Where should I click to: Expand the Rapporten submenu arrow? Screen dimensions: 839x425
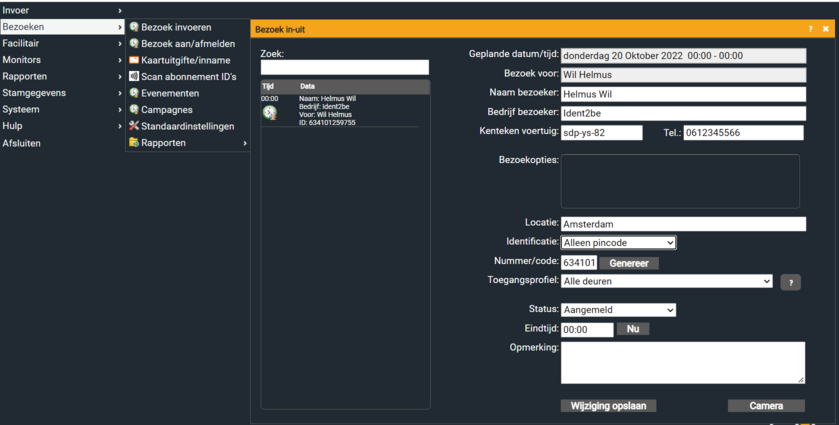click(245, 143)
